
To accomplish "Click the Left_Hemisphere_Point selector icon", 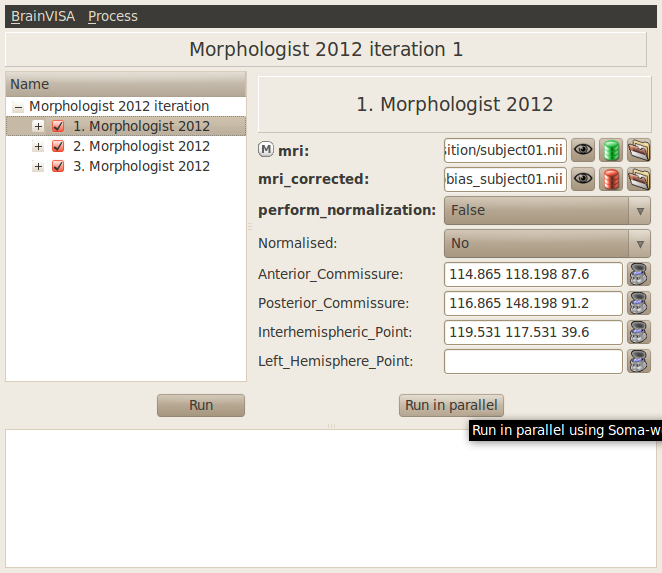I will tap(639, 361).
